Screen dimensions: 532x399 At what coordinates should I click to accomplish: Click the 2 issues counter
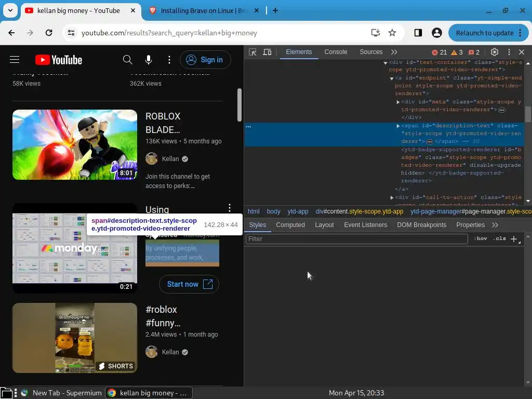click(474, 52)
